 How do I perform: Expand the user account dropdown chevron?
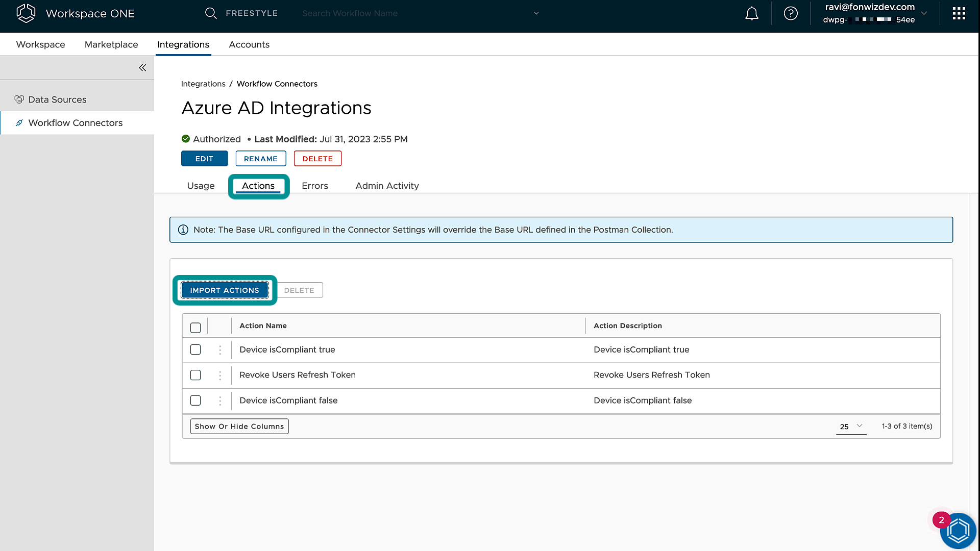point(924,13)
